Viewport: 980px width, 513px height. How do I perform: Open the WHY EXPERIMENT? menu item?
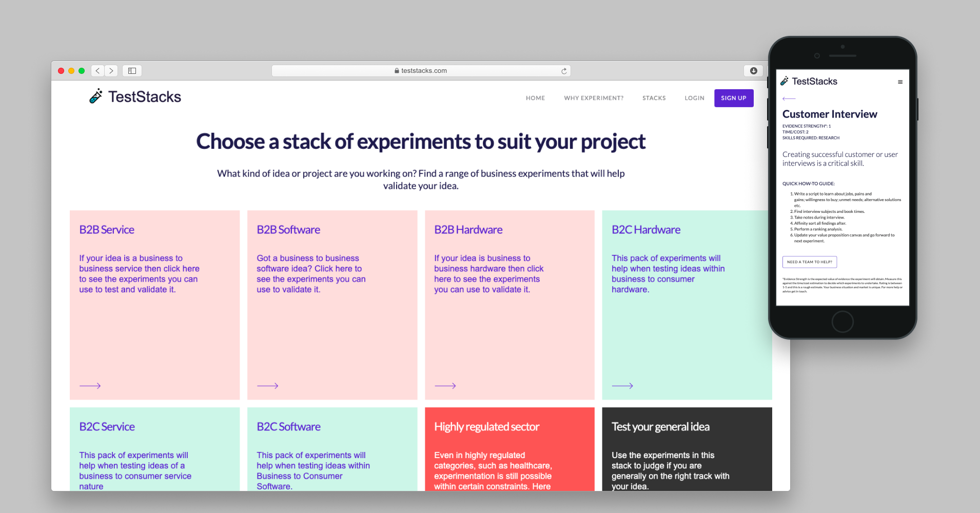[594, 98]
